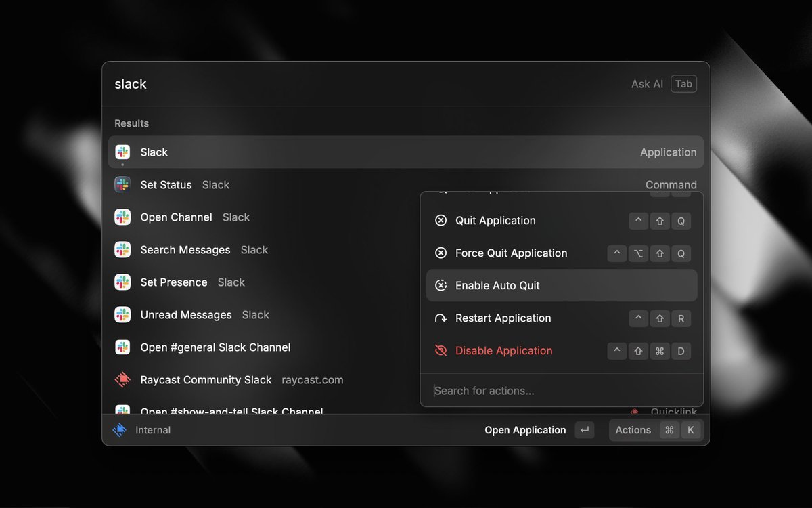Click the main search field containing slack
This screenshot has width=812, height=508.
[365, 84]
